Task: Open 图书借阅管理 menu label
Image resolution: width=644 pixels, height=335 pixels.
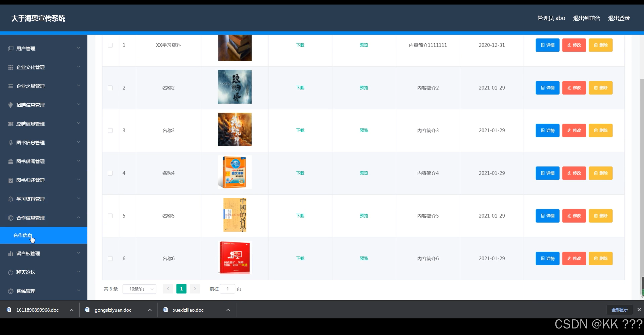Action: click(30, 161)
